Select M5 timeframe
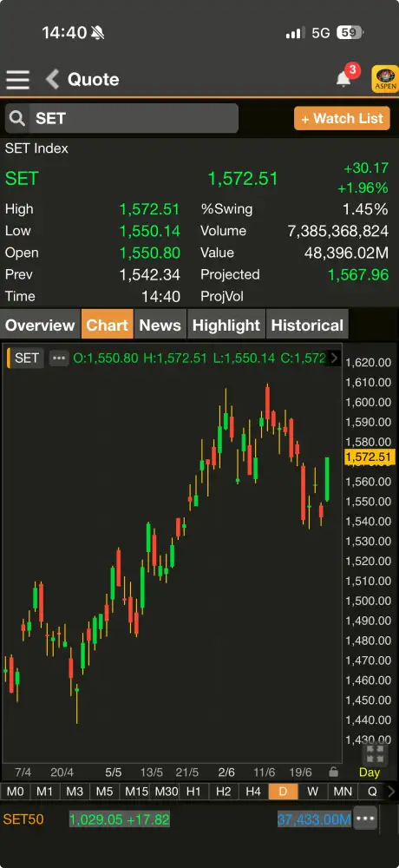Image resolution: width=399 pixels, height=868 pixels. [105, 792]
